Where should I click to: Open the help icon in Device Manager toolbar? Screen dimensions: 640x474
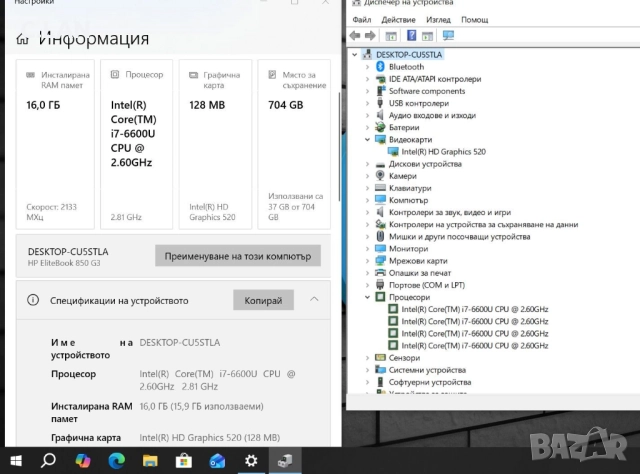point(411,36)
